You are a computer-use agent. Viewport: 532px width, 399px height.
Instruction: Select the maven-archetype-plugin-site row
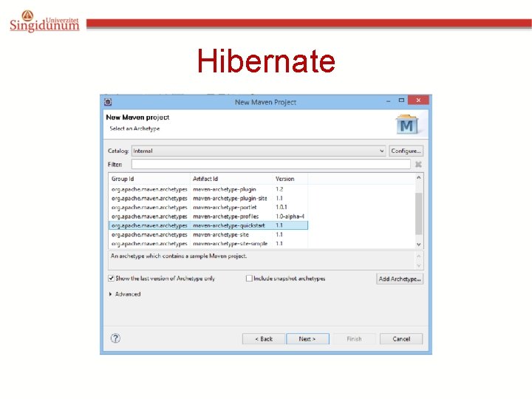pos(208,198)
